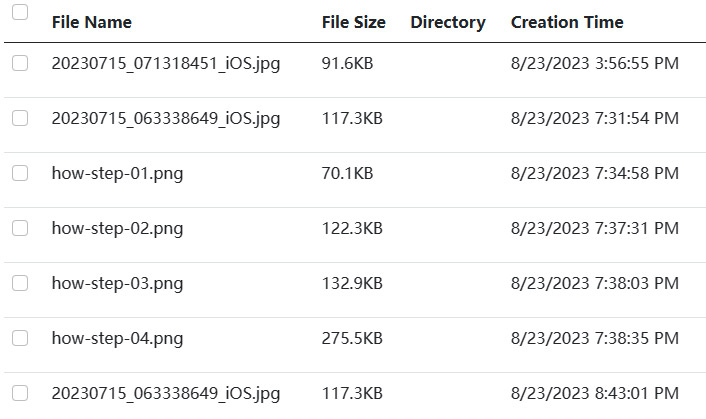Viewport: 706px width, 419px height.
Task: Mark the how-step-02.png row checkbox
Action: (x=20, y=228)
